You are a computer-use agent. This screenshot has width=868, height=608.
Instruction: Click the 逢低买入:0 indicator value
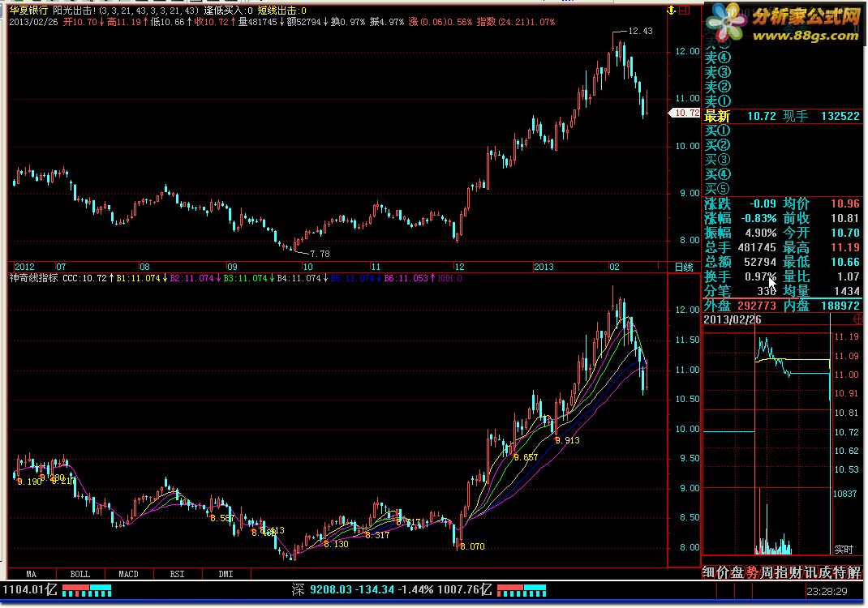(228, 11)
